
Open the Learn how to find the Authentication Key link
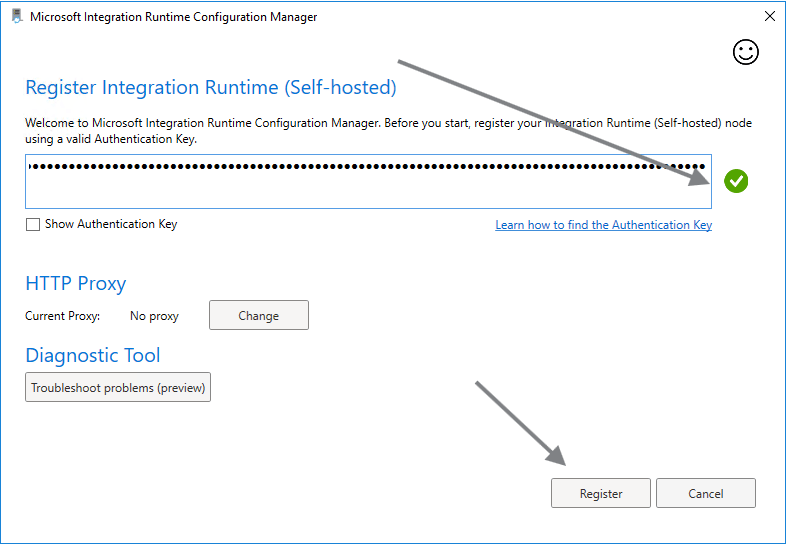tap(603, 225)
